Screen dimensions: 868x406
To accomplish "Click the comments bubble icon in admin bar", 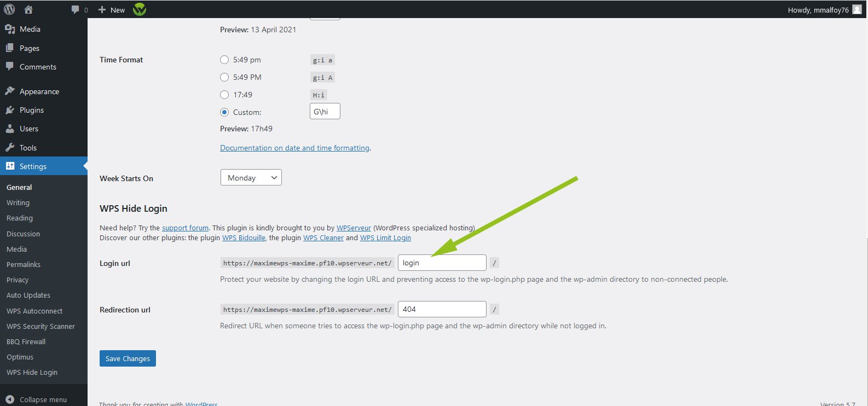I will click(76, 10).
